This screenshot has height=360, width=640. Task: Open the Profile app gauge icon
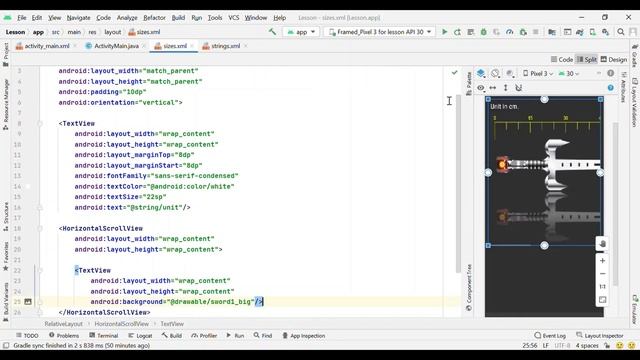(509, 32)
